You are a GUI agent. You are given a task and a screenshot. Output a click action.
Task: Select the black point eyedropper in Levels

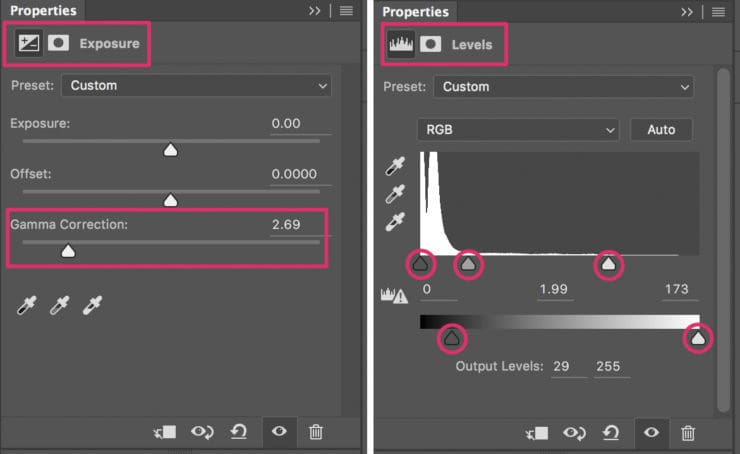click(x=395, y=166)
